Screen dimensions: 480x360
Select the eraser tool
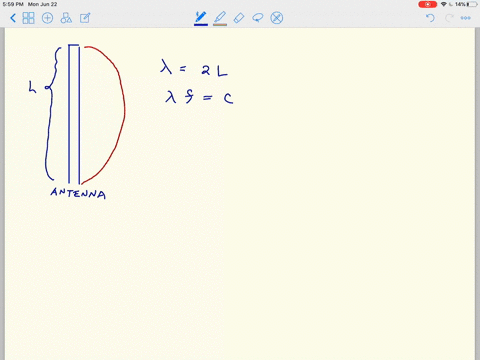click(239, 18)
